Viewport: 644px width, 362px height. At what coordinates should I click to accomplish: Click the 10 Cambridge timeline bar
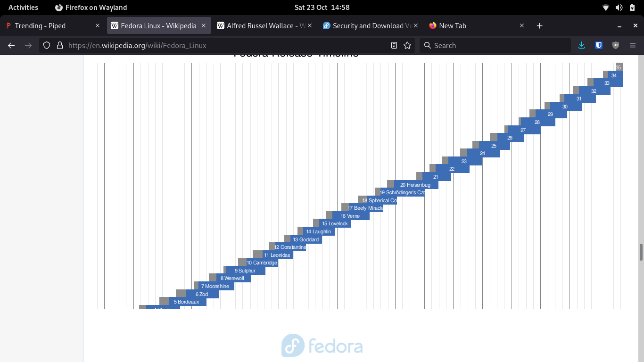pyautogui.click(x=262, y=263)
